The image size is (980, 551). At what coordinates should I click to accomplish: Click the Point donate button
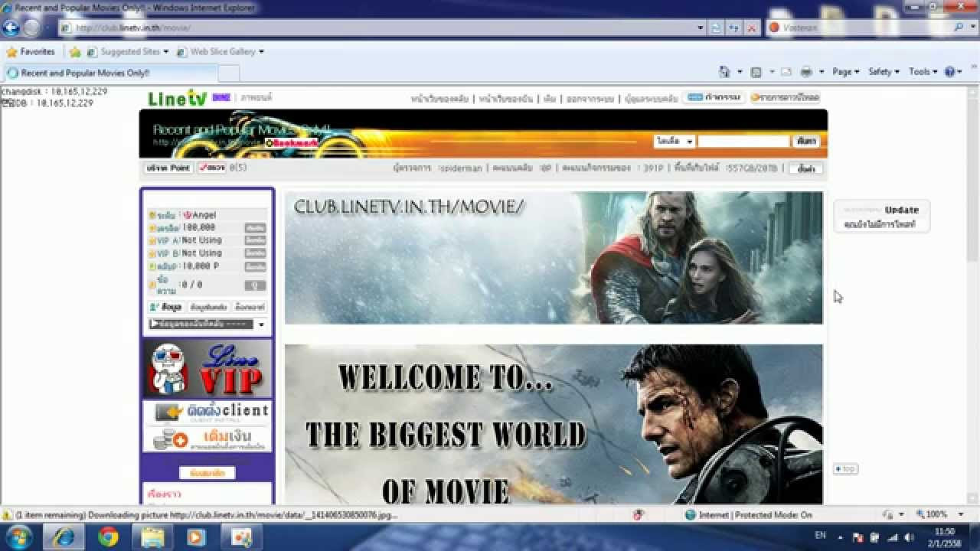point(168,168)
